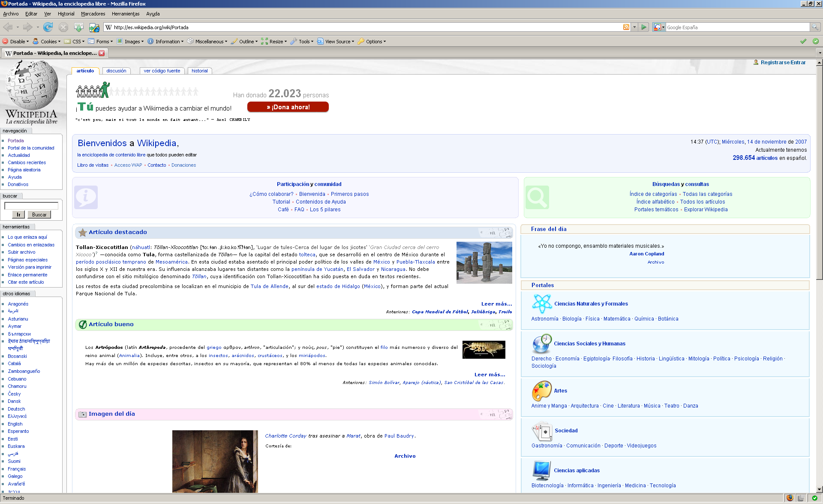Click the search magnifier icon in Google box

pyautogui.click(x=815, y=27)
